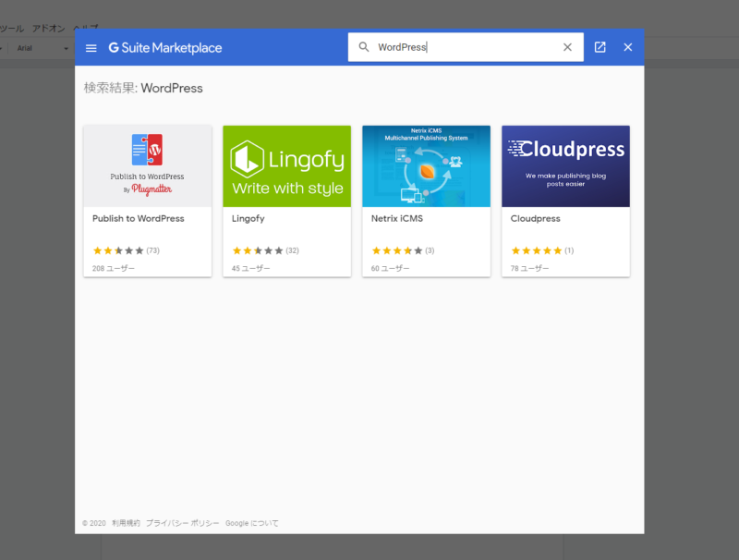The height and width of the screenshot is (560, 739).
Task: Open the hamburger menu in G Suite Marketplace
Action: pos(91,48)
